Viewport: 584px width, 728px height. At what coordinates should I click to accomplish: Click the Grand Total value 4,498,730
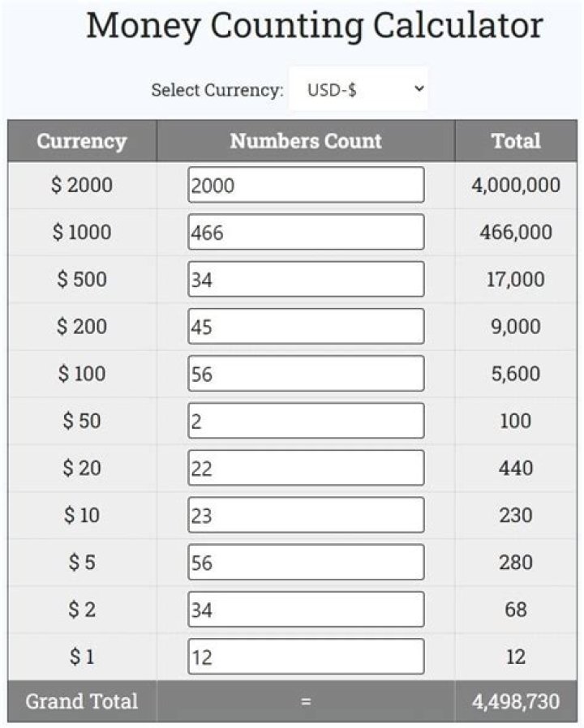(x=517, y=700)
